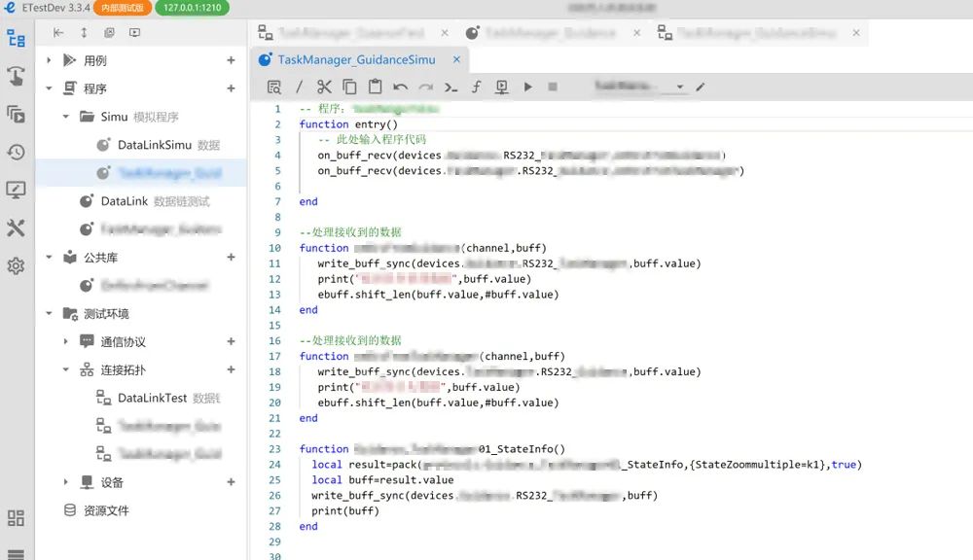The image size is (973, 560).
Task: Add a new 连接拓扑 entry
Action: 231,370
